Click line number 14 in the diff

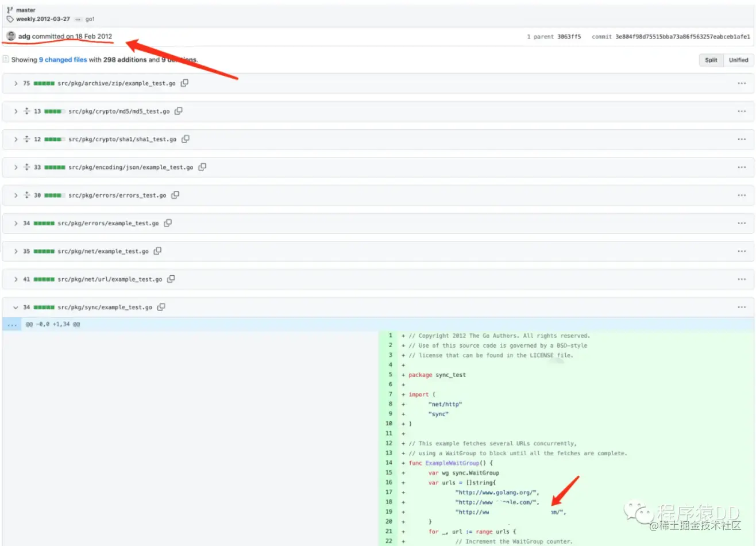coord(389,463)
